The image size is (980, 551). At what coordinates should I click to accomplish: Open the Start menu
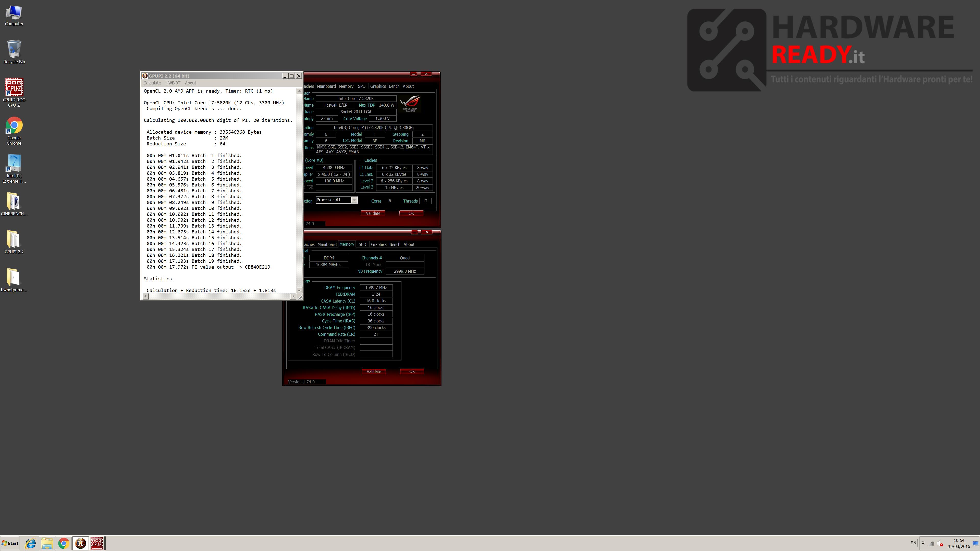10,543
